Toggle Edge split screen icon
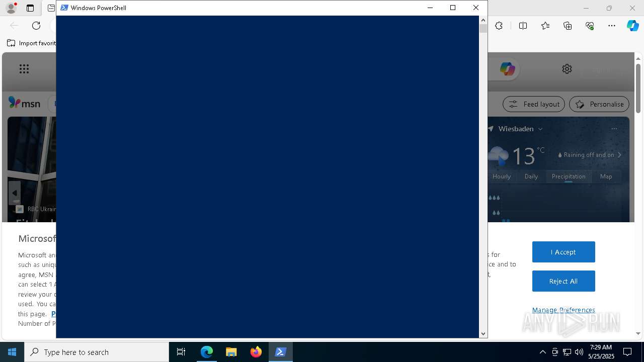 click(x=523, y=26)
